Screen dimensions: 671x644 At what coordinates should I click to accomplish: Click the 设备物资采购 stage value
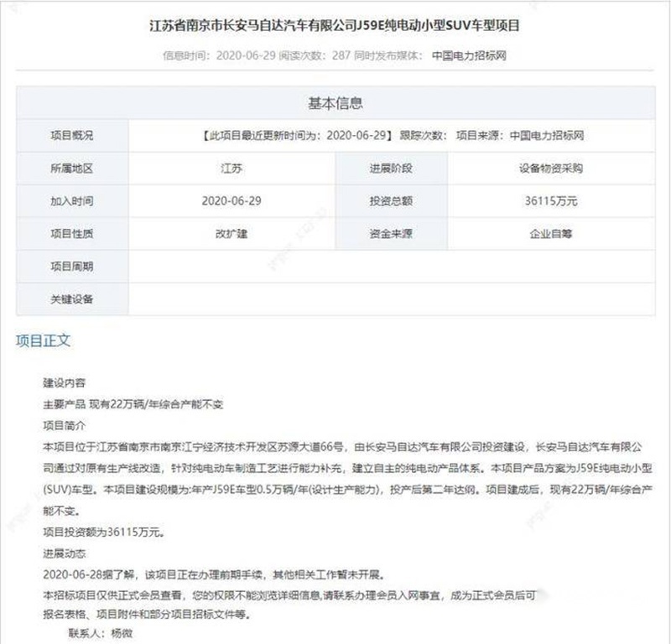[x=551, y=169]
